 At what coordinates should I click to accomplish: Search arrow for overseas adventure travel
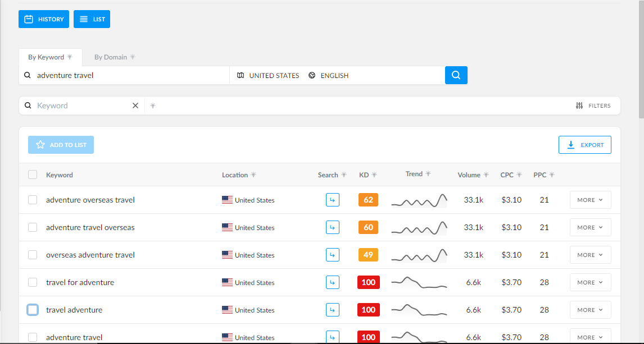pyautogui.click(x=333, y=255)
